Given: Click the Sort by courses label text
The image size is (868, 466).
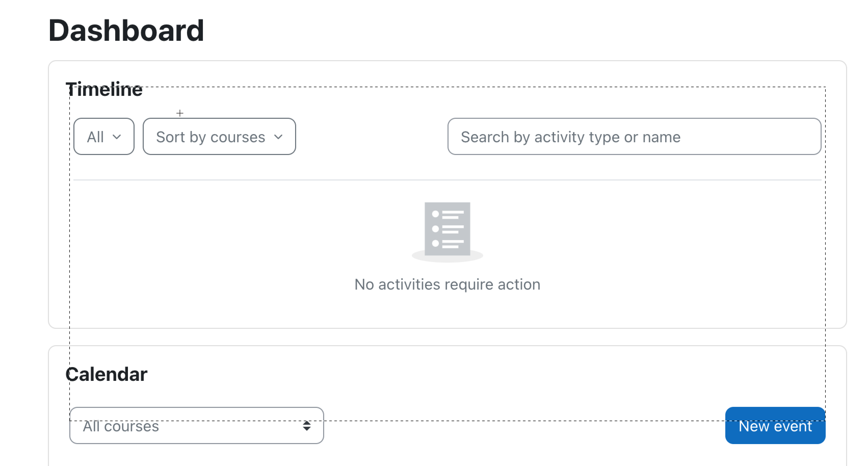Looking at the screenshot, I should pyautogui.click(x=211, y=137).
